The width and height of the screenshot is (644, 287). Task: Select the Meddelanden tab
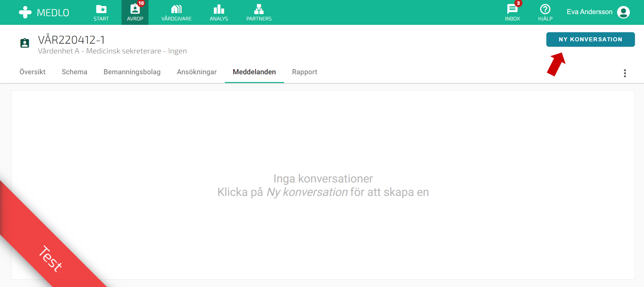[x=254, y=72]
